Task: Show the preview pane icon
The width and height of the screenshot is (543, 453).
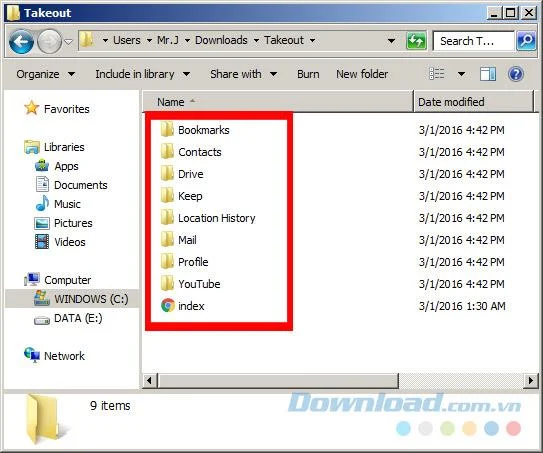Action: coord(488,74)
